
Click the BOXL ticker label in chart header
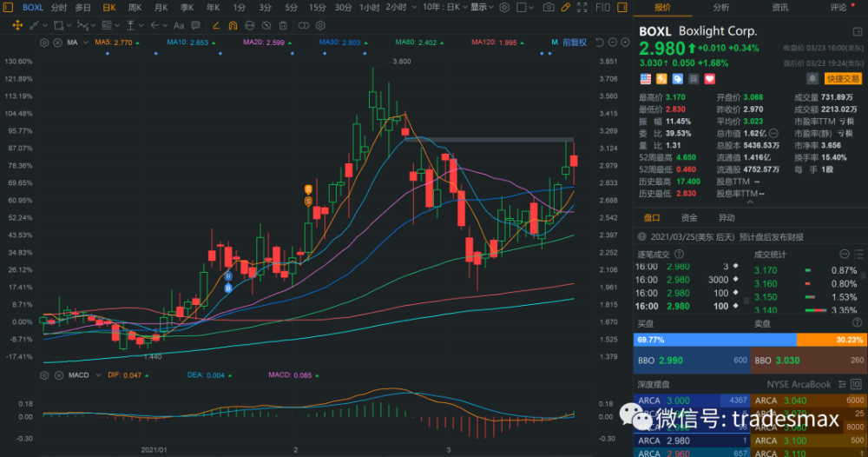tap(33, 7)
